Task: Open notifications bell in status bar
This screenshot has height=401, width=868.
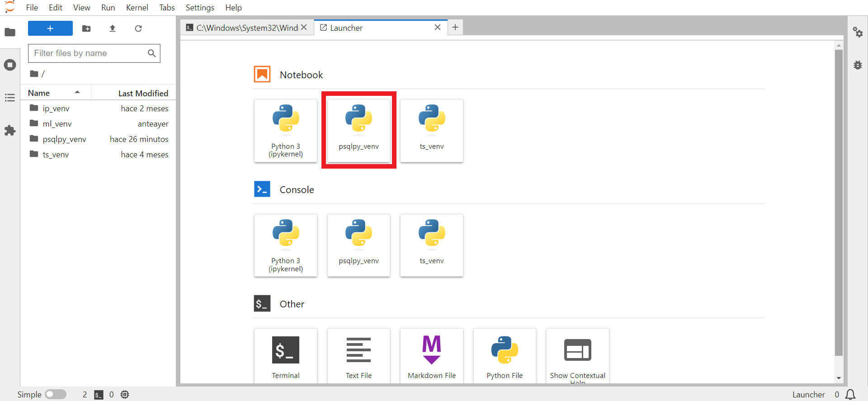Action: coord(850,395)
